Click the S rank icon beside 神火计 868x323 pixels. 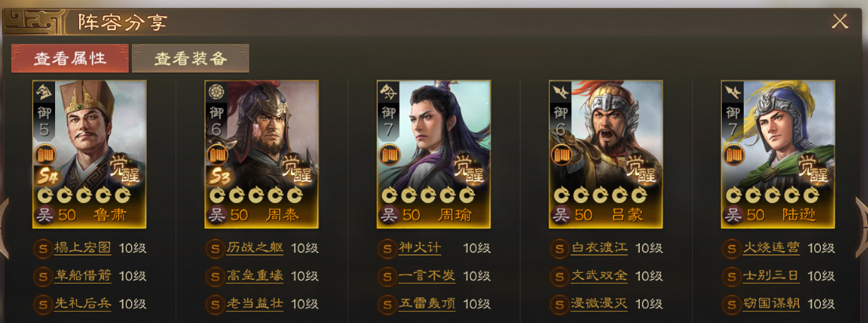tap(386, 248)
